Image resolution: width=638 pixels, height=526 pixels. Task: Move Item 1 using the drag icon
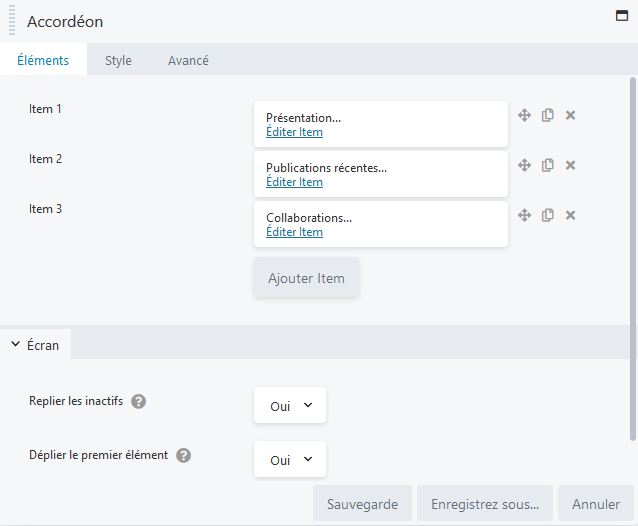[x=524, y=116]
